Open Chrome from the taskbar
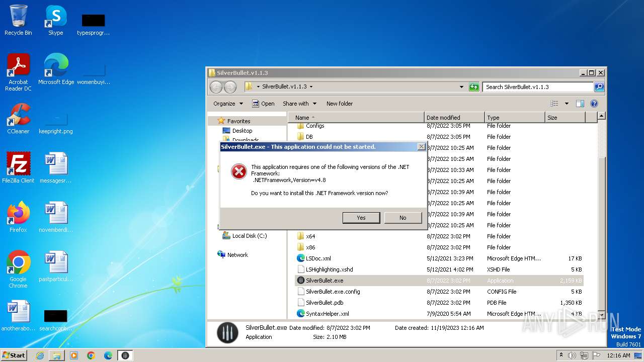The width and height of the screenshot is (644, 362). click(x=91, y=355)
